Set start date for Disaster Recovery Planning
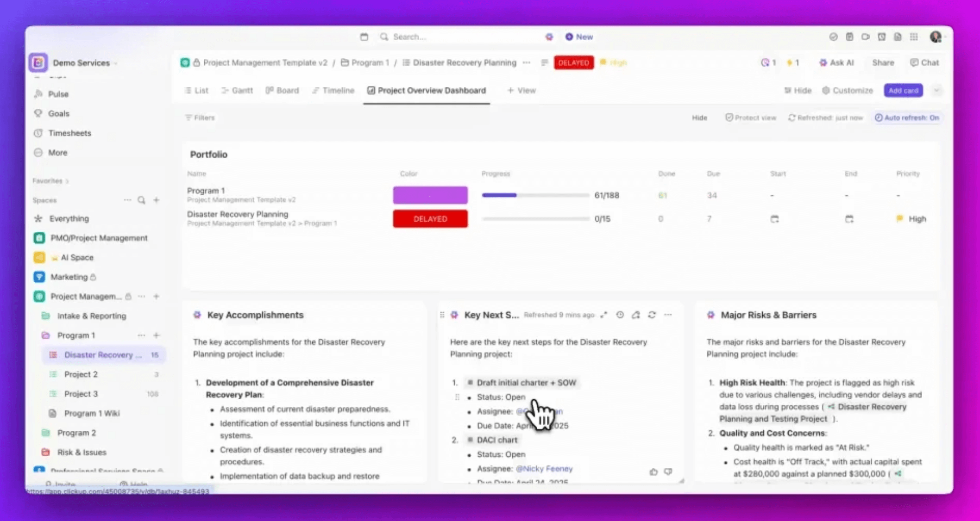Screen dimensions: 980x521 pyautogui.click(x=774, y=219)
